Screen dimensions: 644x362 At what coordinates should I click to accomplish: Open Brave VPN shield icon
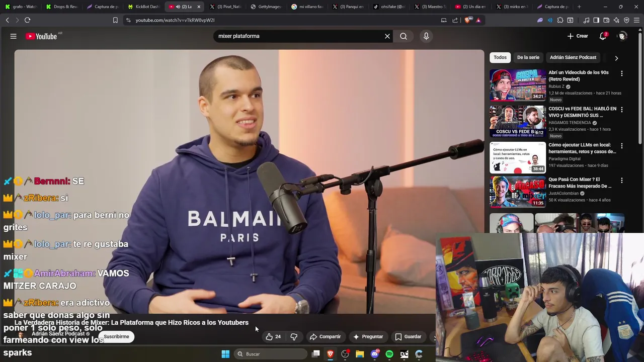pos(626,20)
